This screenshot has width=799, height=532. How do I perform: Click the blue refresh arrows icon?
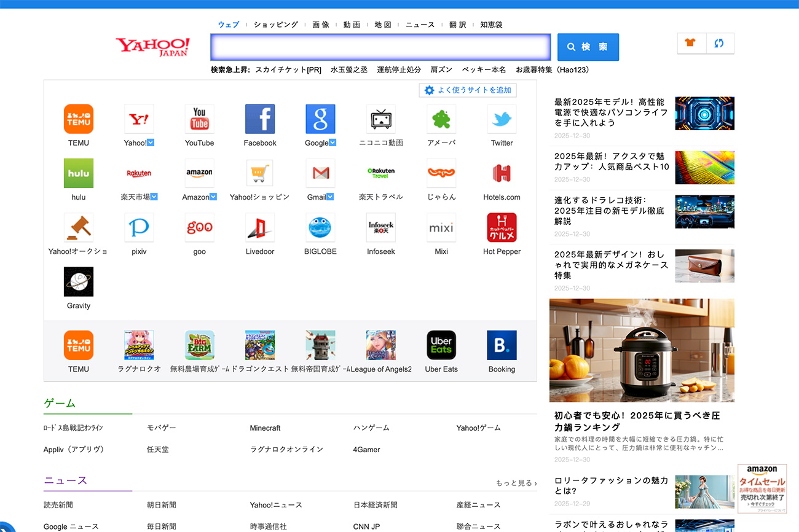pyautogui.click(x=719, y=44)
